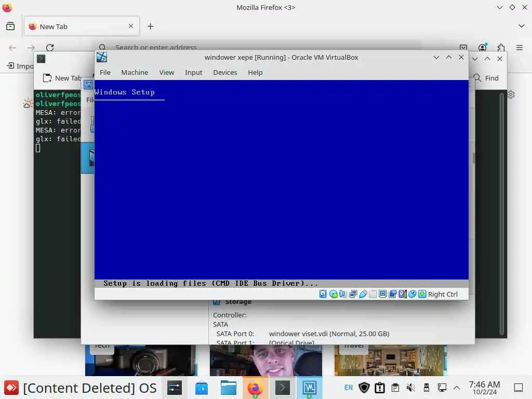Select the 'SATA Port 0:' label
Viewport: 532px width, 399px height.
[x=235, y=334]
